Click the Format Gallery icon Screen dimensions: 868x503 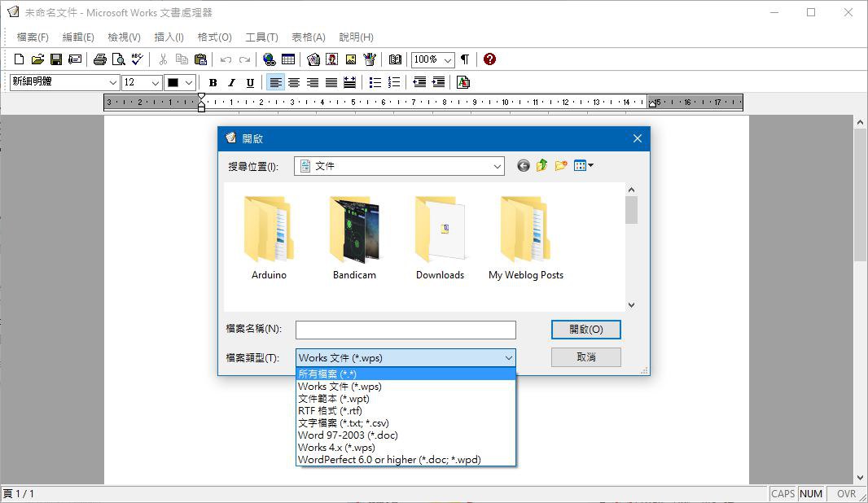coord(463,82)
